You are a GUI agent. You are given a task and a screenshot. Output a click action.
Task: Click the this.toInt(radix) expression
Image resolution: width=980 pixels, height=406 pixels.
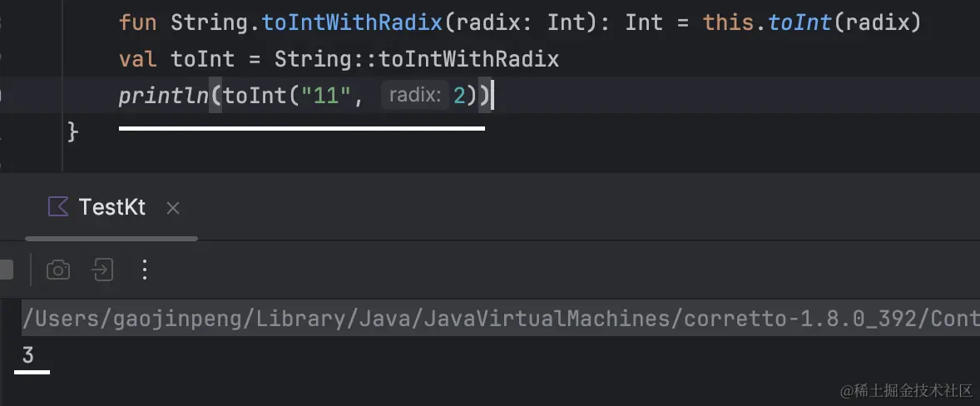click(x=812, y=22)
